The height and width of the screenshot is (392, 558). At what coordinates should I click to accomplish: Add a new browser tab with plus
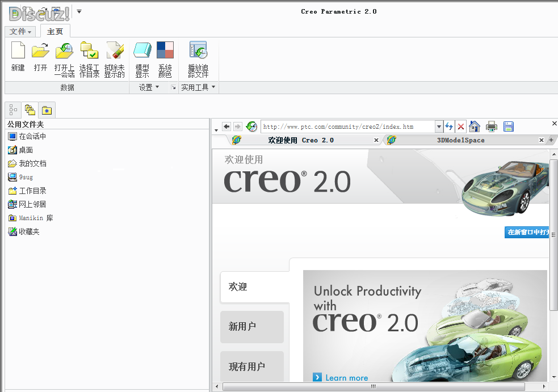pos(551,140)
